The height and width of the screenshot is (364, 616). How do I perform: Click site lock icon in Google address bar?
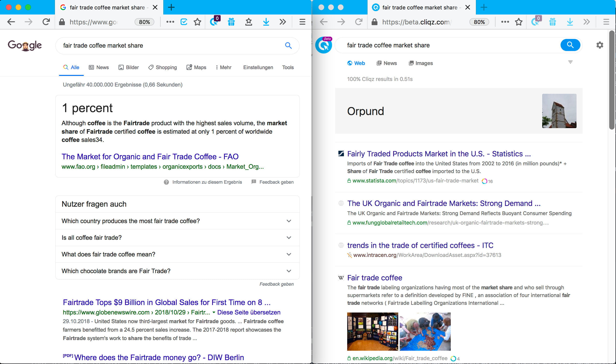[x=62, y=22]
